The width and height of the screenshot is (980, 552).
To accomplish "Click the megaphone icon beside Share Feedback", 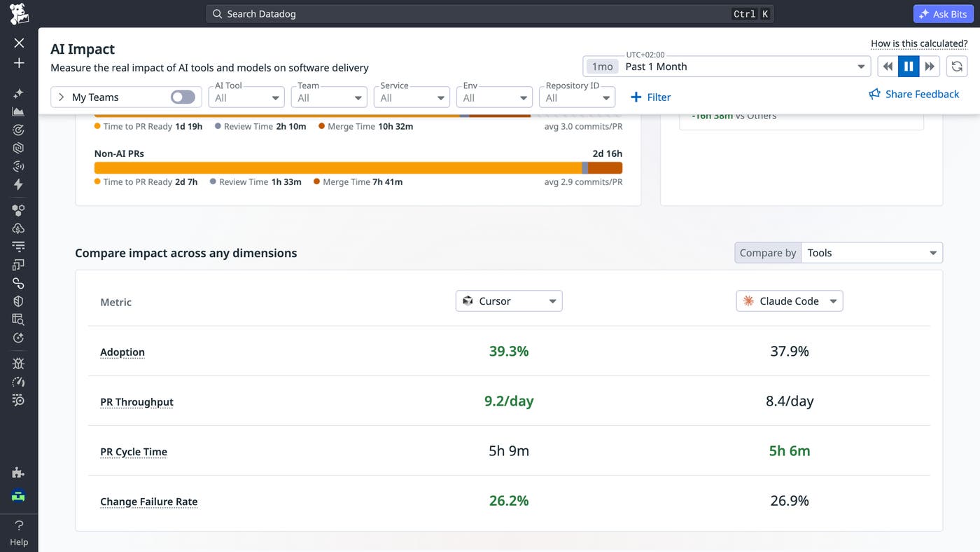I will pos(874,94).
